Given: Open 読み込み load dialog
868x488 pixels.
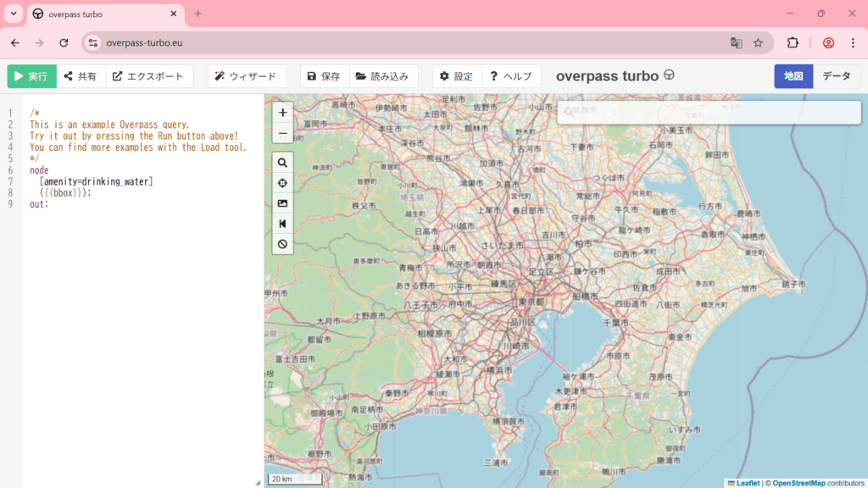Looking at the screenshot, I should [x=383, y=76].
